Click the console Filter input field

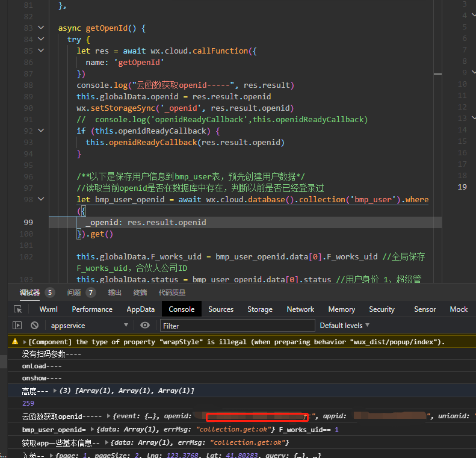pyautogui.click(x=237, y=326)
